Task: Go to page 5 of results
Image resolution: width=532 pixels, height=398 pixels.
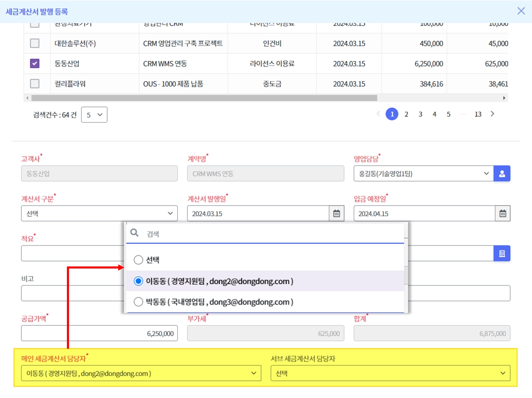Action: [449, 114]
